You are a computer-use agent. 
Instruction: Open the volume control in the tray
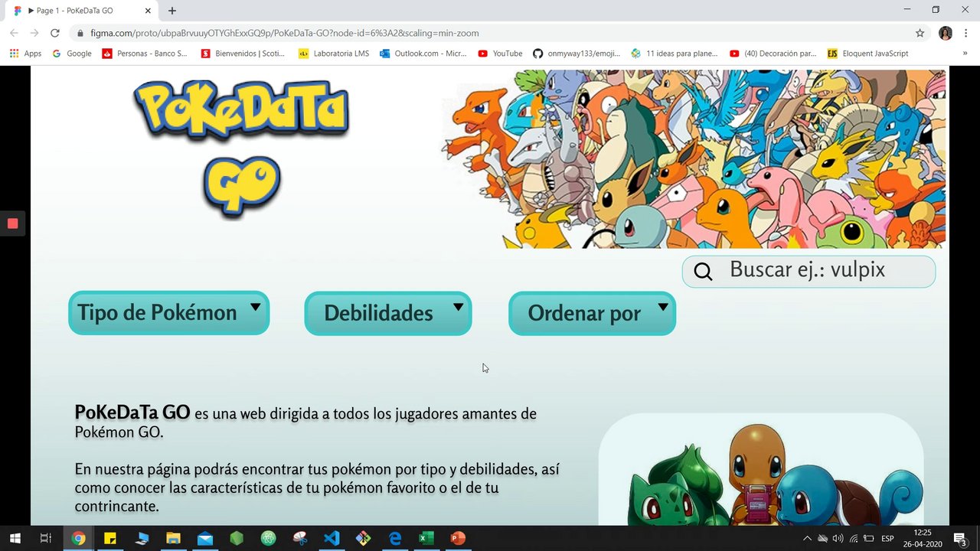point(838,539)
